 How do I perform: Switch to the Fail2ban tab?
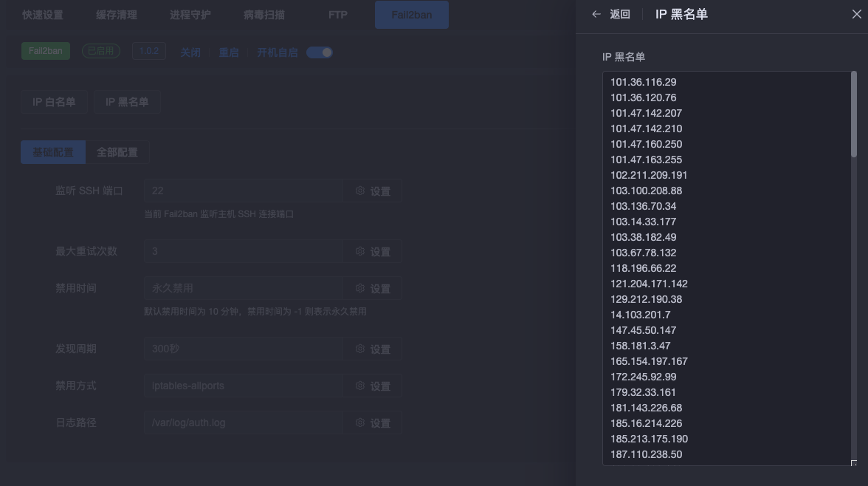(411, 15)
